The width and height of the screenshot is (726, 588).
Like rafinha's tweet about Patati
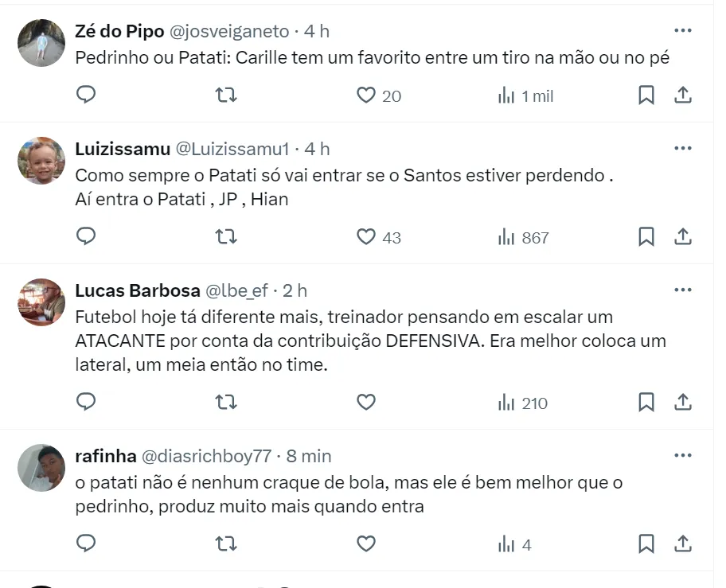click(x=365, y=544)
